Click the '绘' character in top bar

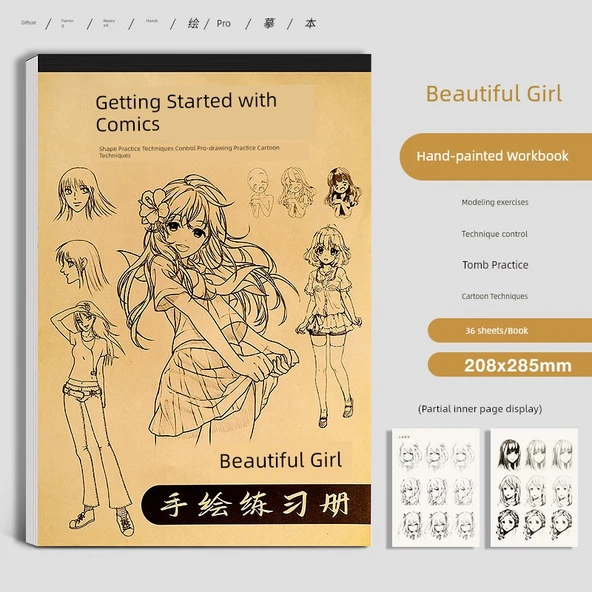pos(193,23)
